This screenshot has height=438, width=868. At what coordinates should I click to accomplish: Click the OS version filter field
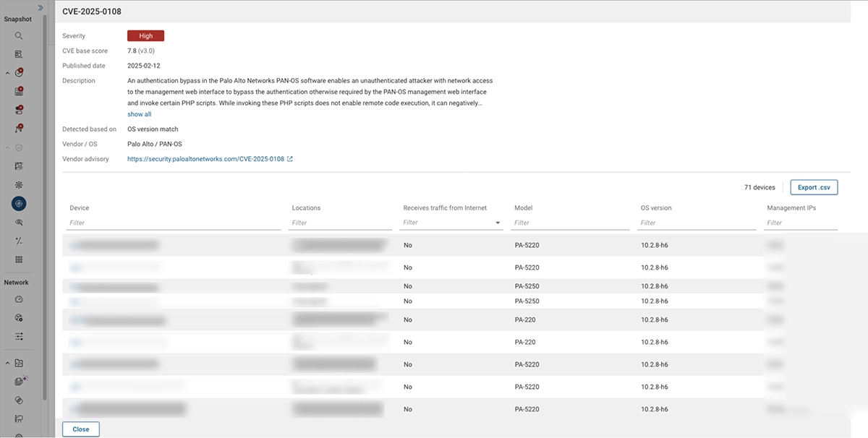[x=697, y=223]
